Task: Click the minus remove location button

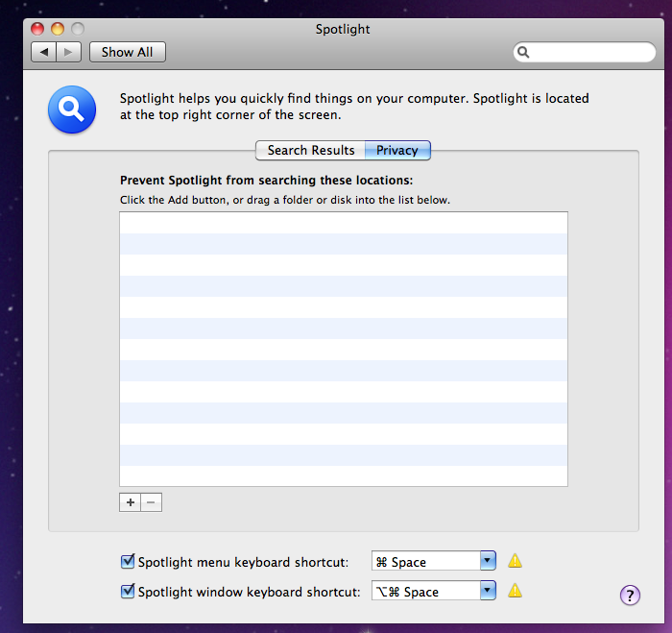Action: coord(152,502)
